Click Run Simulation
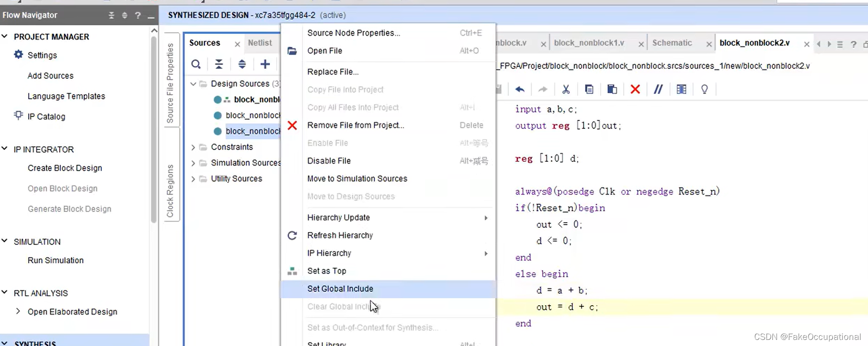The width and height of the screenshot is (868, 346). pos(55,260)
